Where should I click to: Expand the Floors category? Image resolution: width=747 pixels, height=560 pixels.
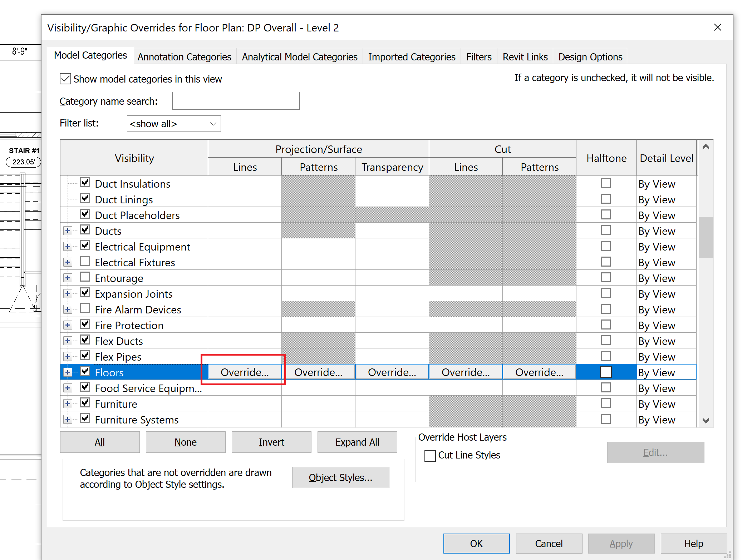coord(68,372)
